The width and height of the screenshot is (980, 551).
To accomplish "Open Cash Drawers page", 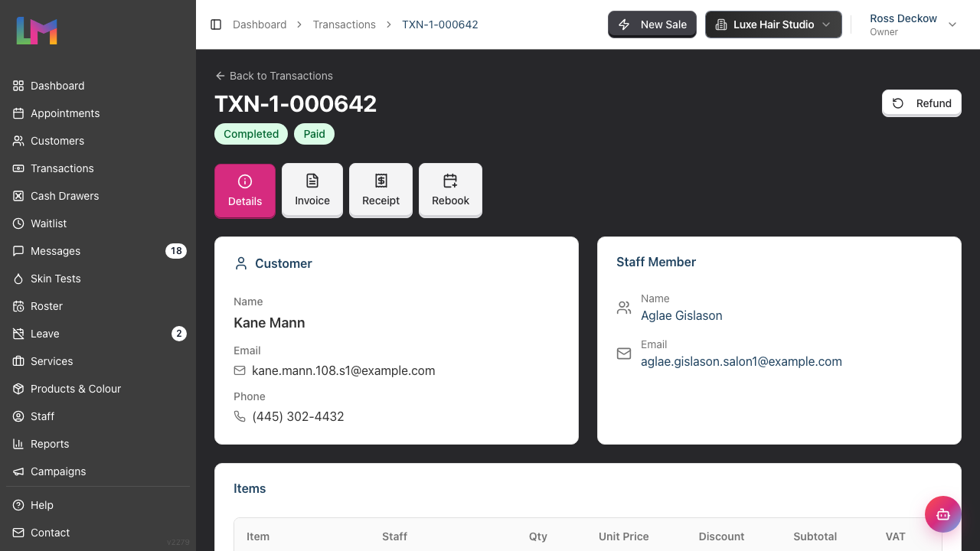I will click(98, 196).
